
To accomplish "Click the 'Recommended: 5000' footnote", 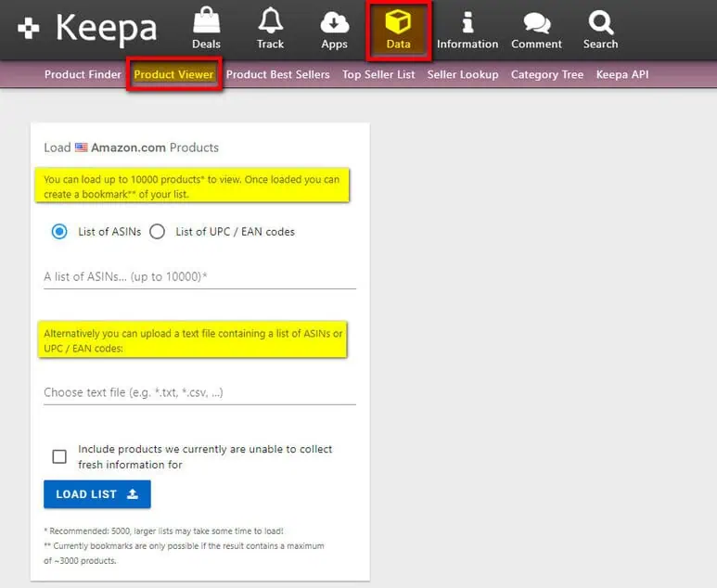I will click(163, 530).
